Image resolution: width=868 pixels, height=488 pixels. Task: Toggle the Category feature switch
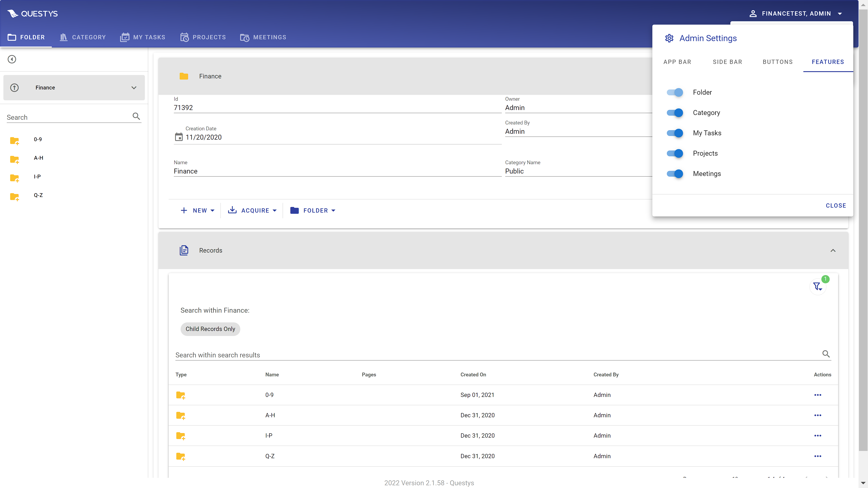(x=675, y=113)
